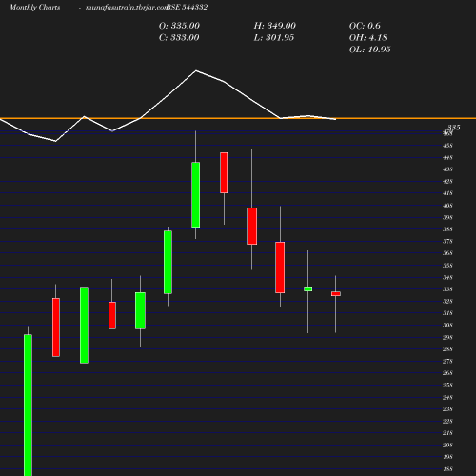The width and height of the screenshot is (476, 476).
Task: Click the 195 price axis label
Action: coord(447,457)
